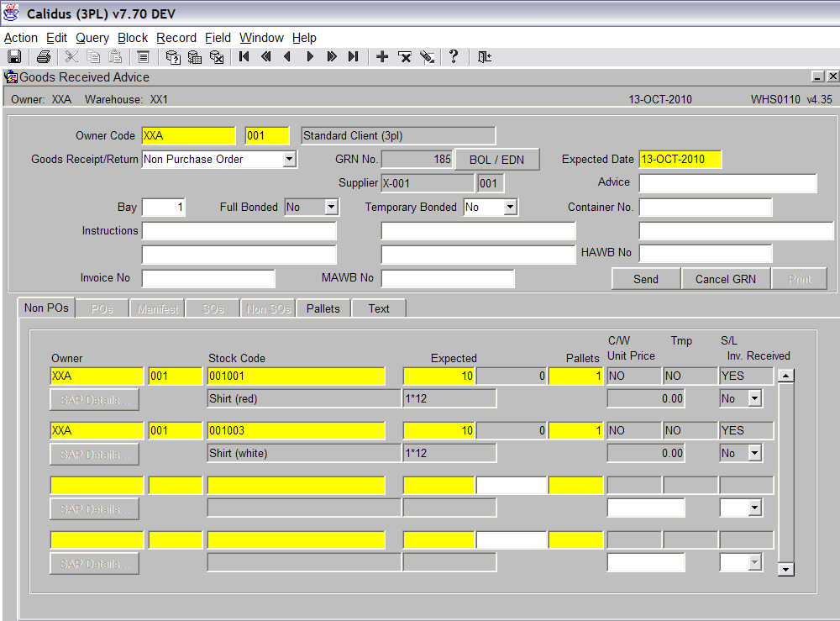Insert a new record with plus icon
This screenshot has width=840, height=621.
pos(382,57)
